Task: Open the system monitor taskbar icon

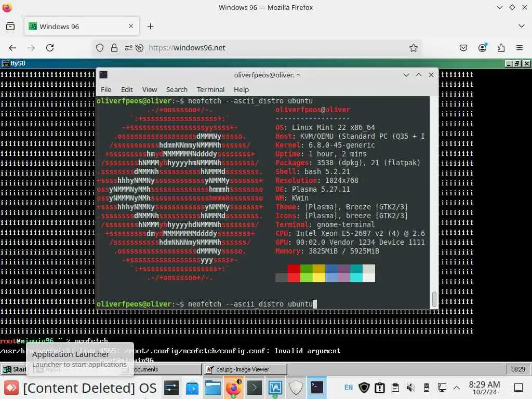Action: [x=275, y=388]
